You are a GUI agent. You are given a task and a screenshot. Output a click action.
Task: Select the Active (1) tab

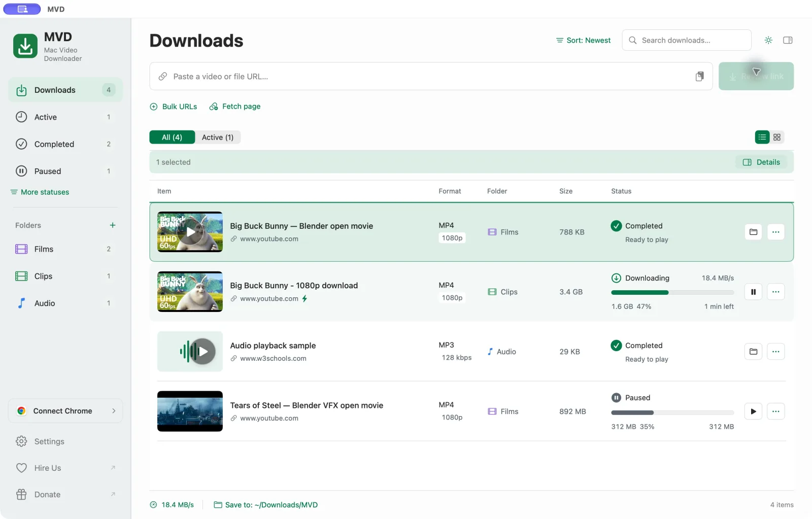[x=218, y=137]
